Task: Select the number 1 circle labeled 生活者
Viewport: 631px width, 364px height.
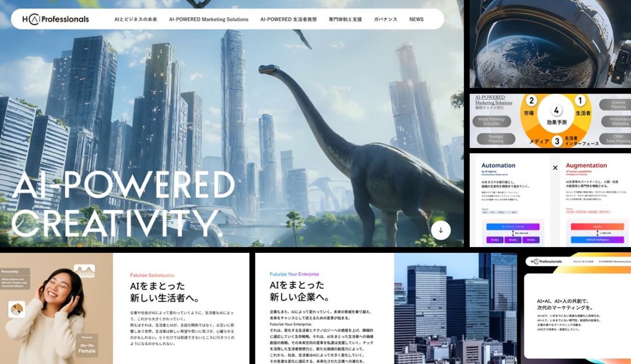Action: pyautogui.click(x=580, y=101)
